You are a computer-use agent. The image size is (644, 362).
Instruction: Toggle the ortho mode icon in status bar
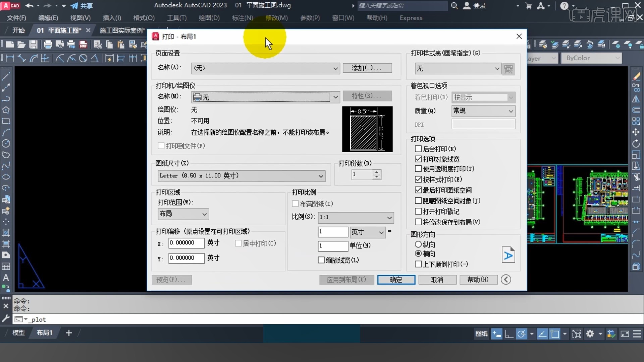[509, 334]
